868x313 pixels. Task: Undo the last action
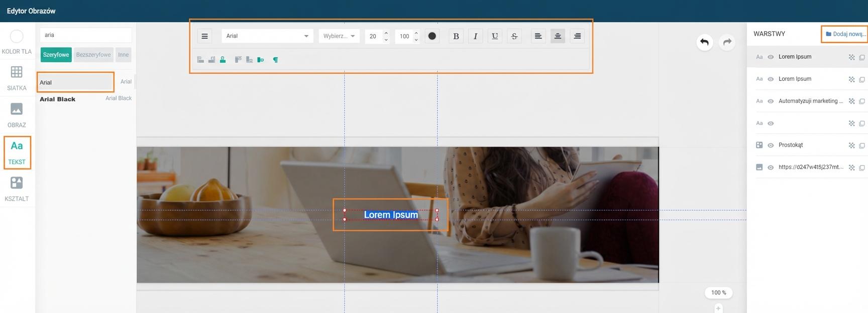tap(704, 42)
